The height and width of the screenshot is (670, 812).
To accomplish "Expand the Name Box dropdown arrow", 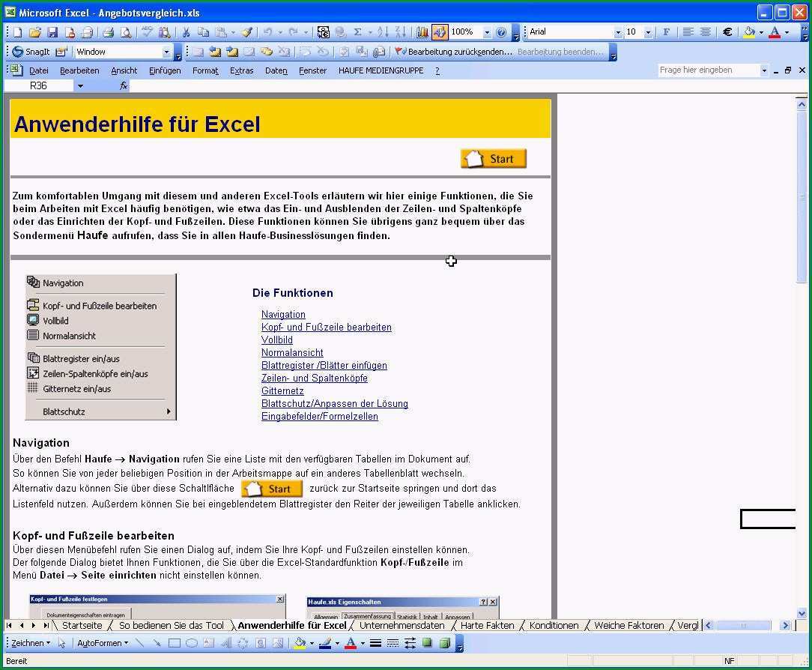I will coord(80,86).
